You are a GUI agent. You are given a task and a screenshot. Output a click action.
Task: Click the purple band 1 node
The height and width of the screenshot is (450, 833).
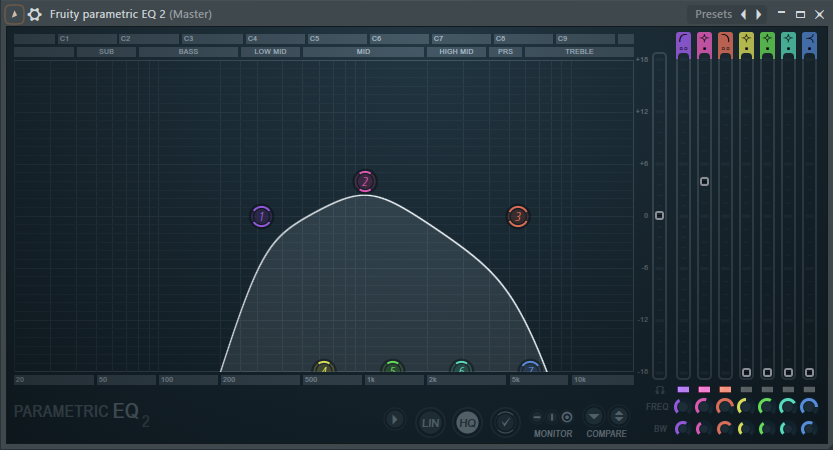click(261, 216)
